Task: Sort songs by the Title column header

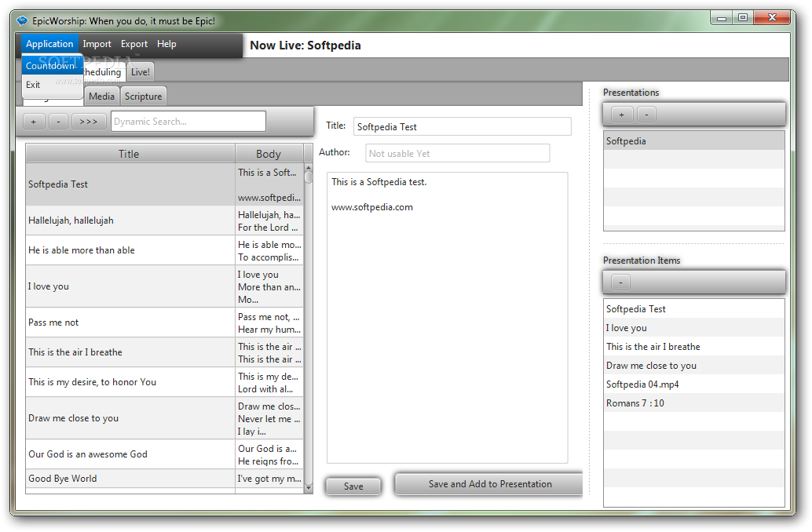Action: point(130,154)
